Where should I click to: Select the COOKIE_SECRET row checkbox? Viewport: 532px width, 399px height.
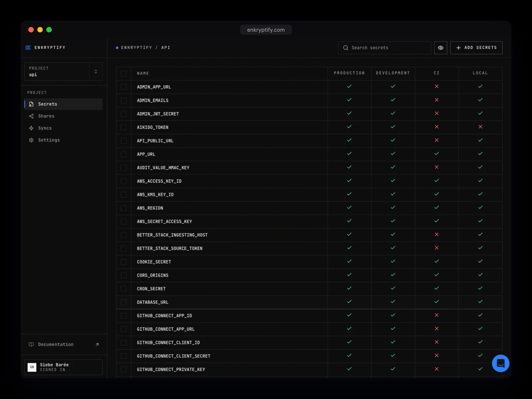pyautogui.click(x=124, y=262)
